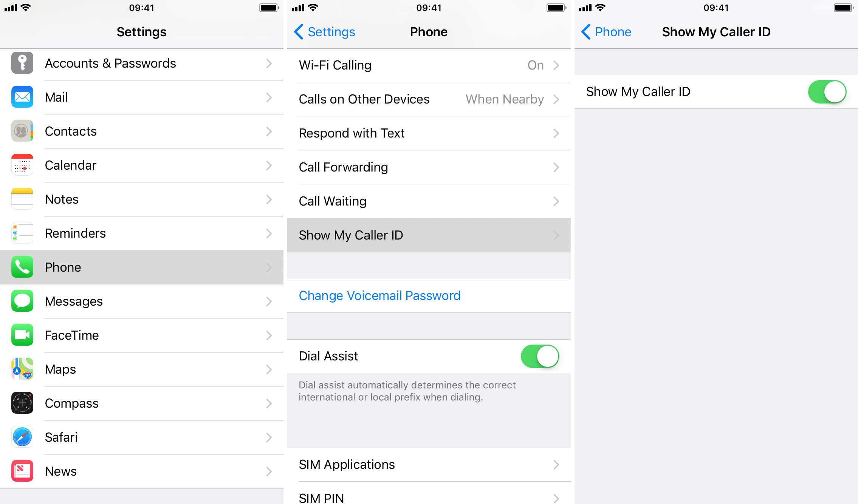The image size is (858, 504).
Task: Expand Calls on Other Devices option
Action: click(x=428, y=99)
